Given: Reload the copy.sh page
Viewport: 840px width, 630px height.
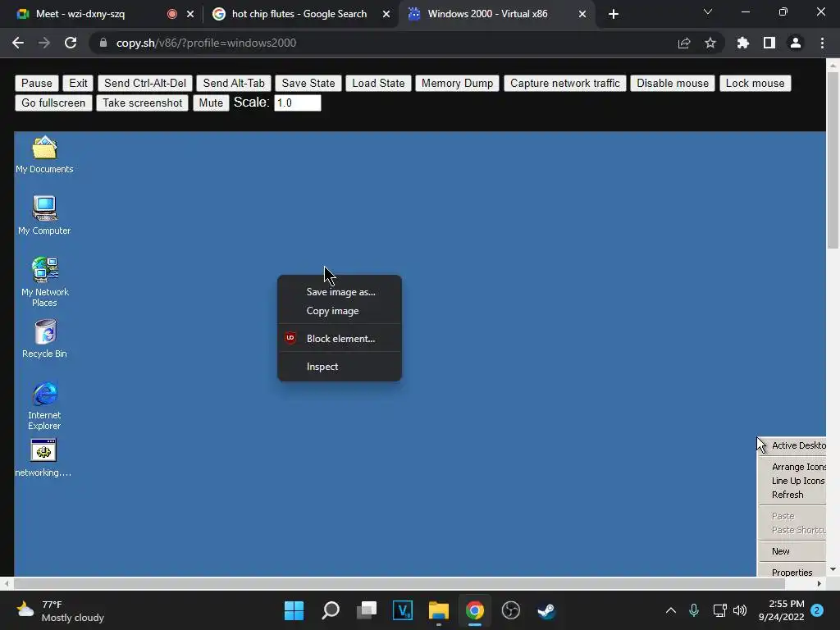Looking at the screenshot, I should click(x=71, y=43).
